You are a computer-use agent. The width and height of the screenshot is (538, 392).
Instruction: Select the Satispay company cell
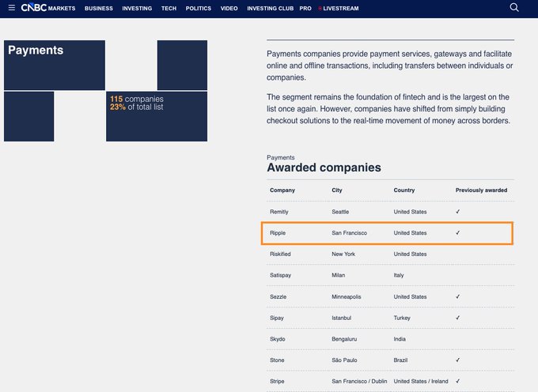click(280, 275)
